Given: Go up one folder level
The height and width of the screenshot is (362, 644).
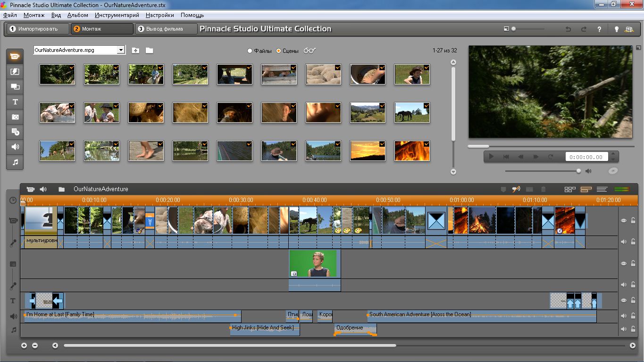Looking at the screenshot, I should [x=135, y=51].
